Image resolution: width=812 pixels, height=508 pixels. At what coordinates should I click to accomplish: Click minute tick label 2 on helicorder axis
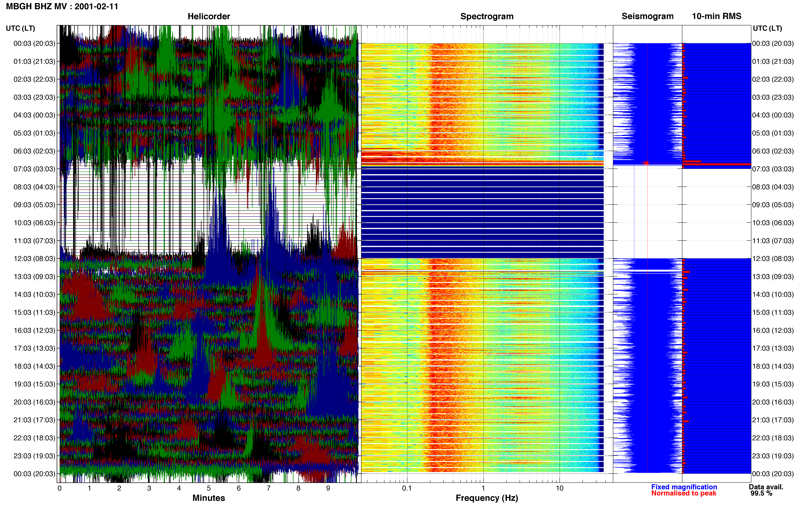coord(119,488)
